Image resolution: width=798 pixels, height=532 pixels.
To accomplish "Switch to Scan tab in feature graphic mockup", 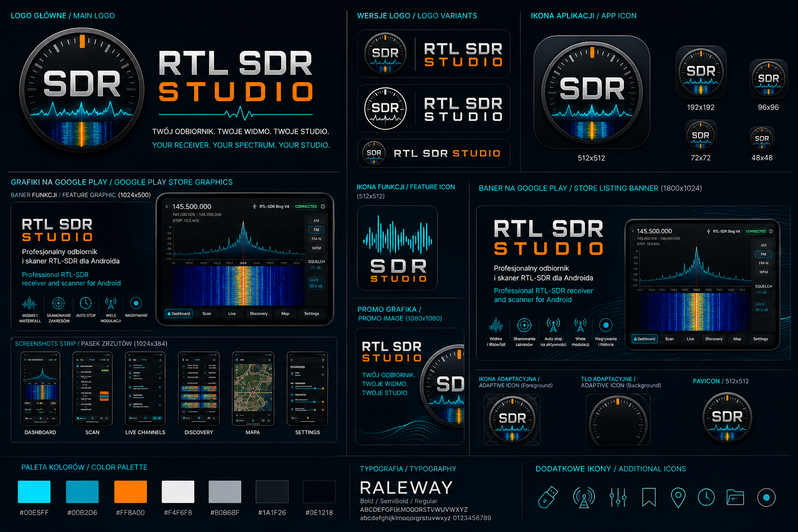I will [x=207, y=313].
